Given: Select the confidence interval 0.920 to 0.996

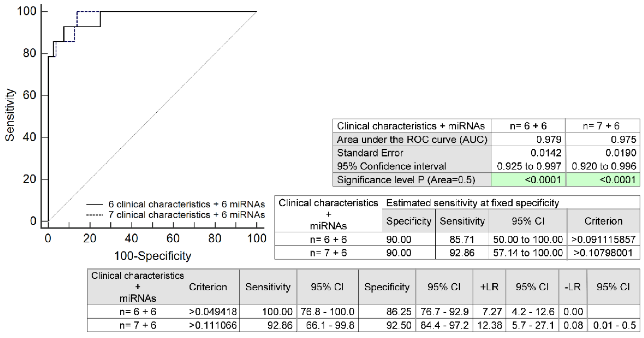Looking at the screenshot, I should (x=604, y=166).
